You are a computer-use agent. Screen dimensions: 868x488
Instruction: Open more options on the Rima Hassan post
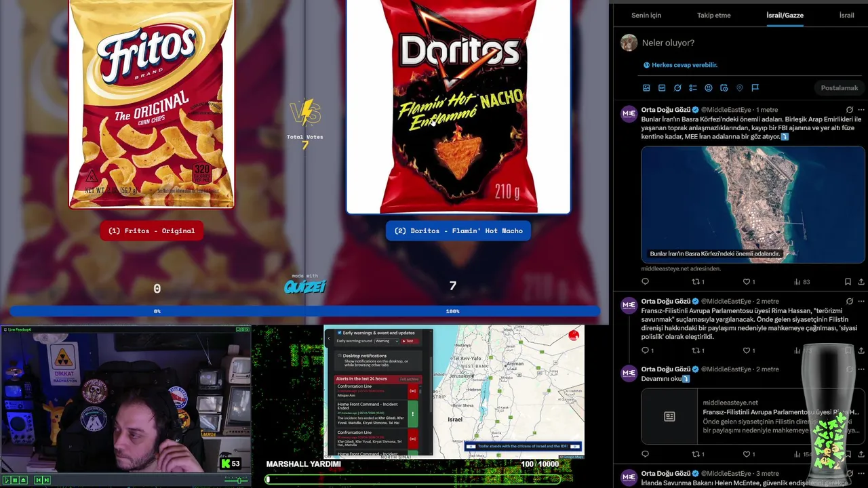861,301
